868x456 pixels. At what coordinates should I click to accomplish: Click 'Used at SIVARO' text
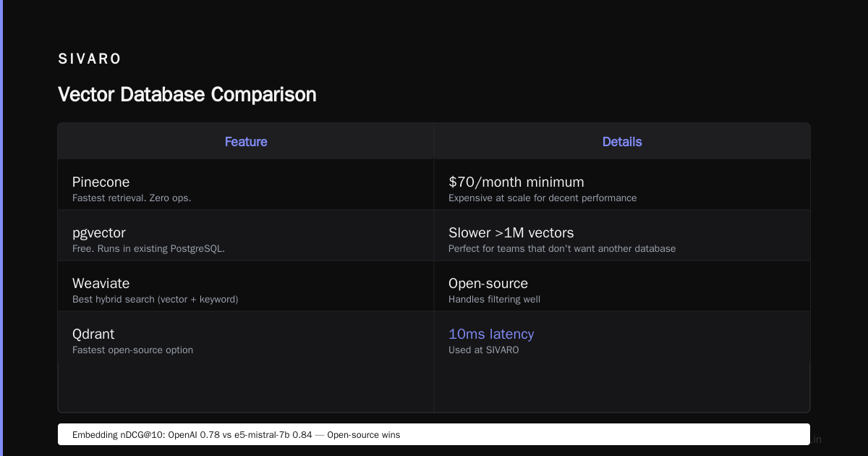click(483, 350)
